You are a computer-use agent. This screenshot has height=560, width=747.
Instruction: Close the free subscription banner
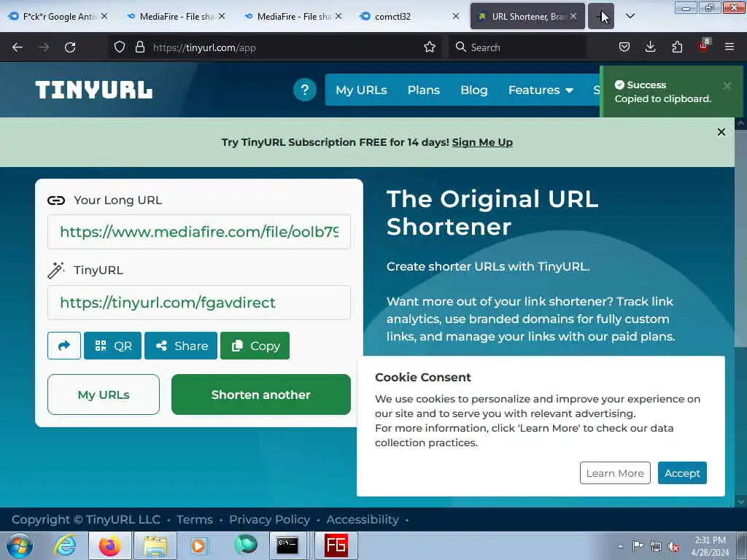click(721, 132)
